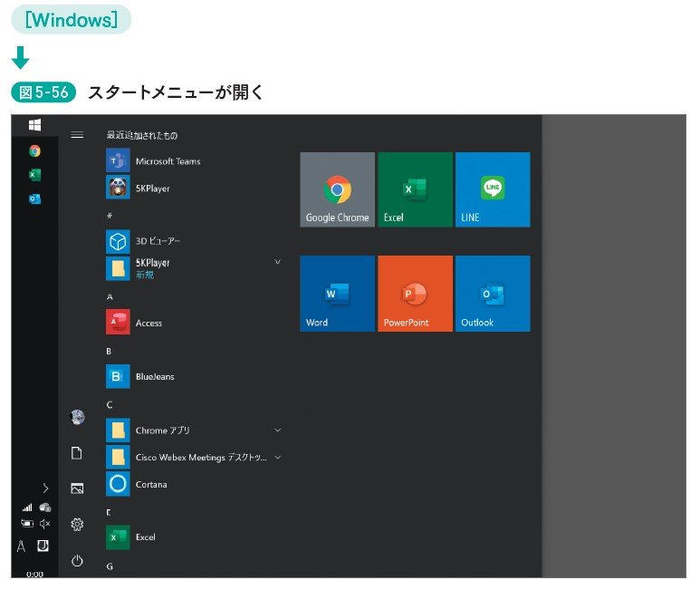Open the user account avatar
This screenshot has width=700, height=590.
point(78,417)
